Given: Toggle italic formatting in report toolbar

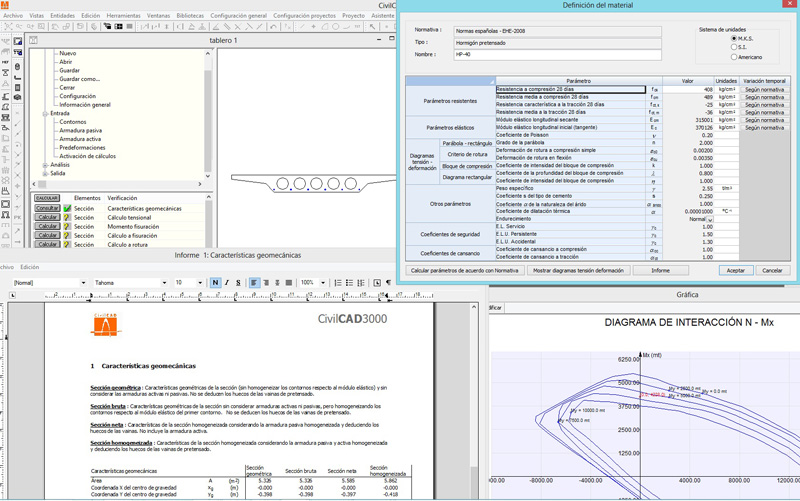Looking at the screenshot, I should tap(227, 283).
